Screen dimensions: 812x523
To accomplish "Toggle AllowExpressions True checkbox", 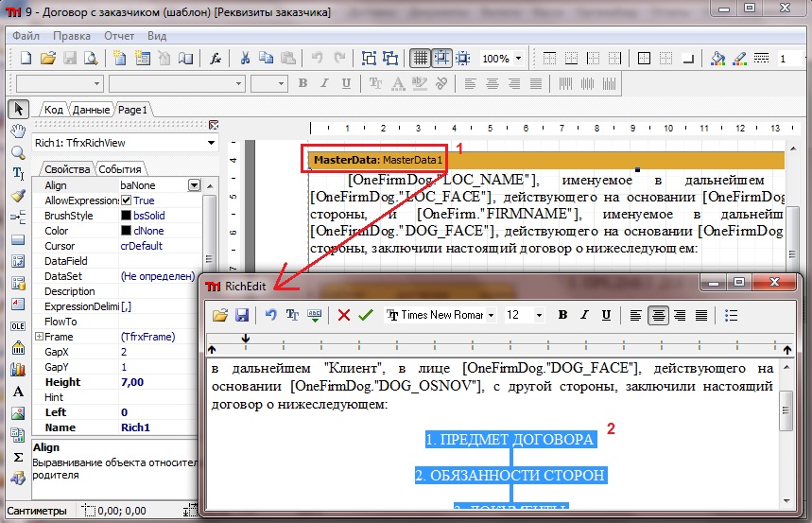I will click(x=126, y=200).
